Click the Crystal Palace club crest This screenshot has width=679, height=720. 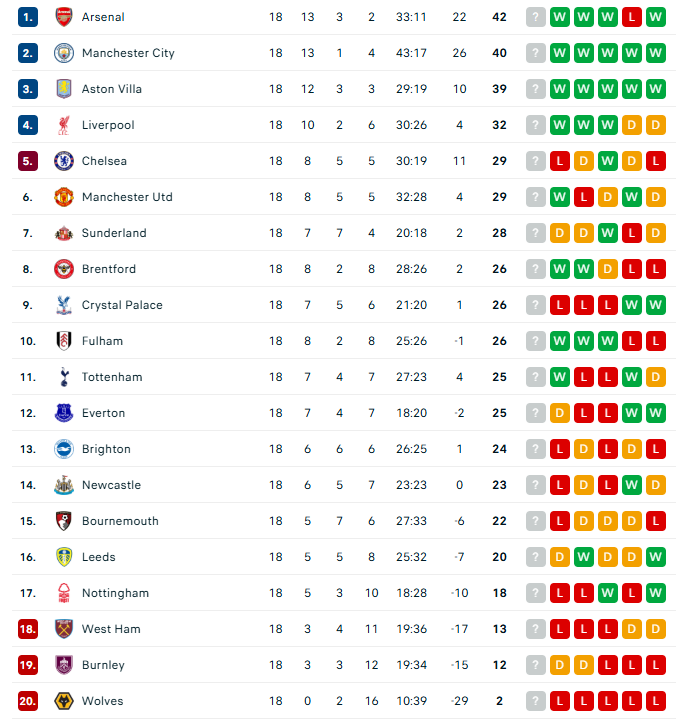click(64, 305)
